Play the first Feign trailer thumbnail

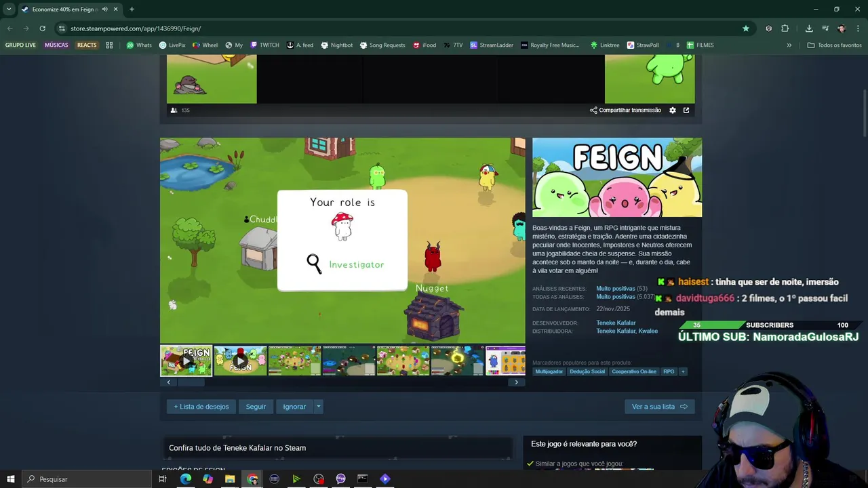click(x=186, y=361)
